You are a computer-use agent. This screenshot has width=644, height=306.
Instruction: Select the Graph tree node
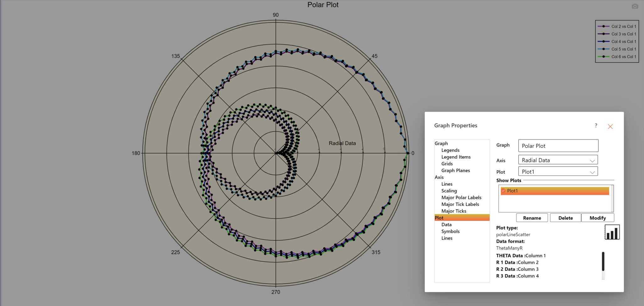pos(441,143)
